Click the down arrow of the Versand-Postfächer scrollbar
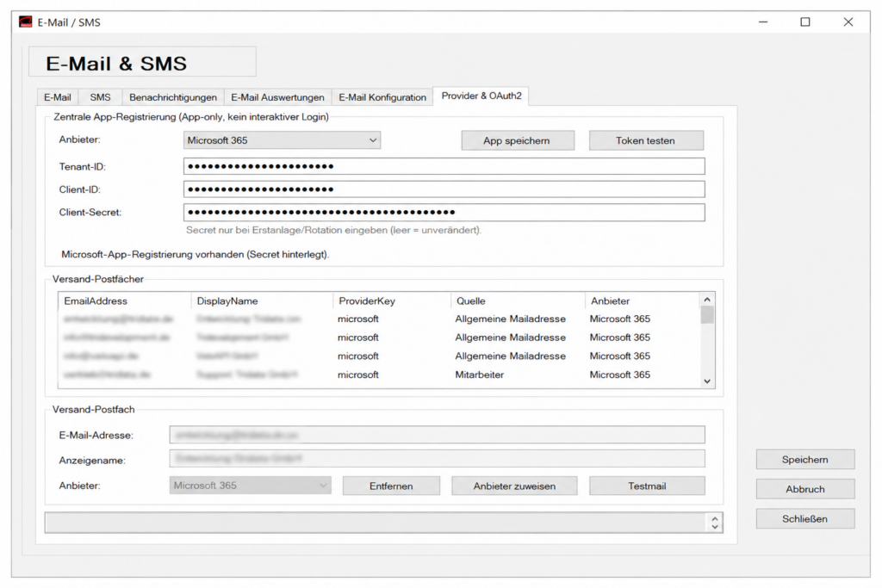The image size is (882, 588). point(707,381)
